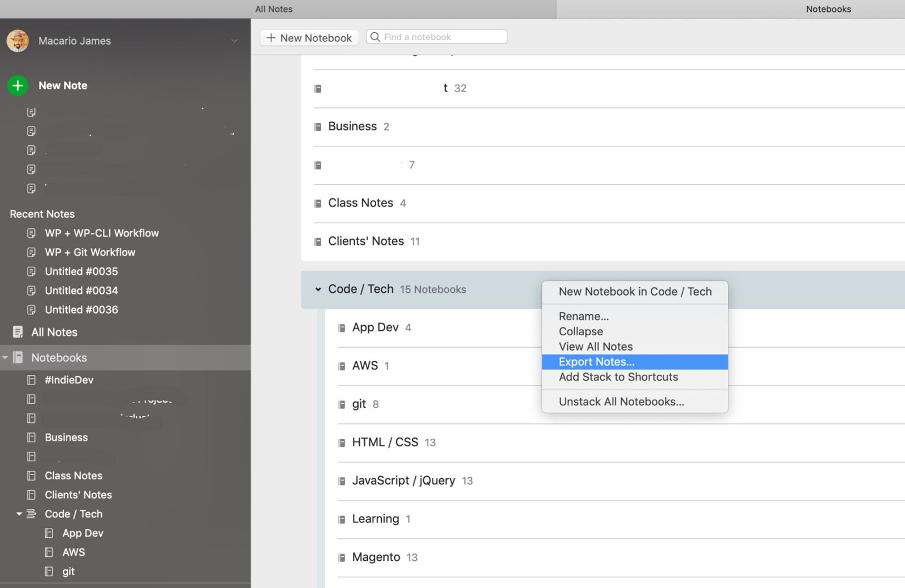
Task: Click notebook icon beside sidebar Business
Action: [32, 438]
